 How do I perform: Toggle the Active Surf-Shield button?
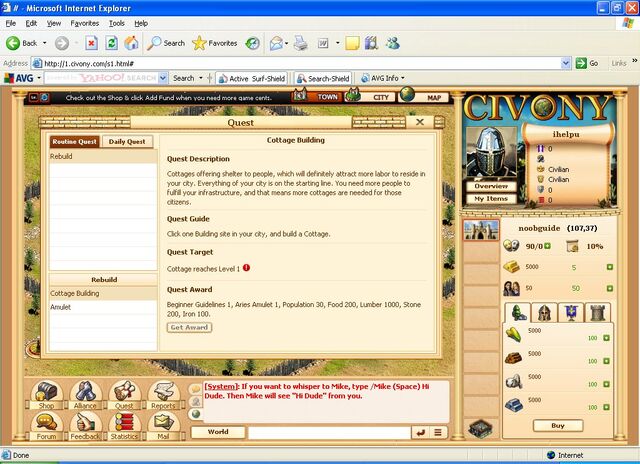(x=252, y=78)
